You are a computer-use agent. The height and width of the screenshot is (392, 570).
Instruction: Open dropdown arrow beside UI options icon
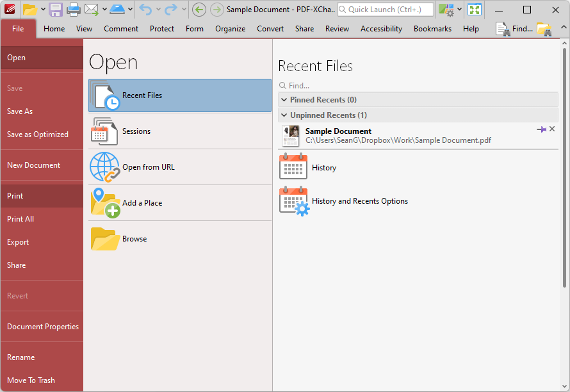[x=459, y=10]
